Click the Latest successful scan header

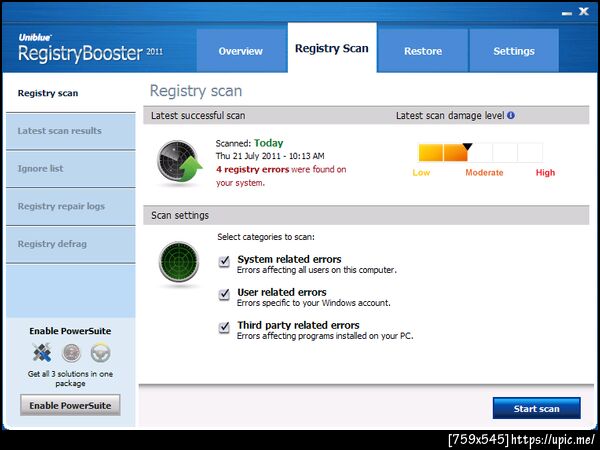pos(198,116)
